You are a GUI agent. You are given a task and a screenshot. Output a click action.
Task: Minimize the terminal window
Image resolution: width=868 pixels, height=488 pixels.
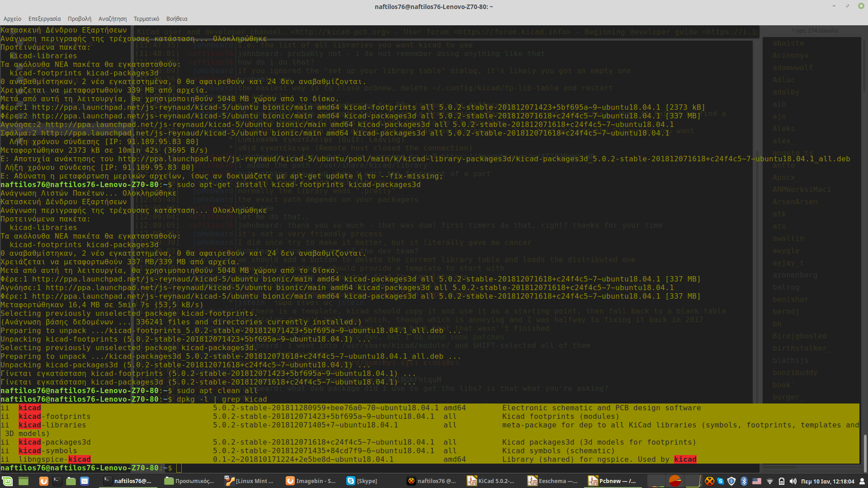coord(834,6)
